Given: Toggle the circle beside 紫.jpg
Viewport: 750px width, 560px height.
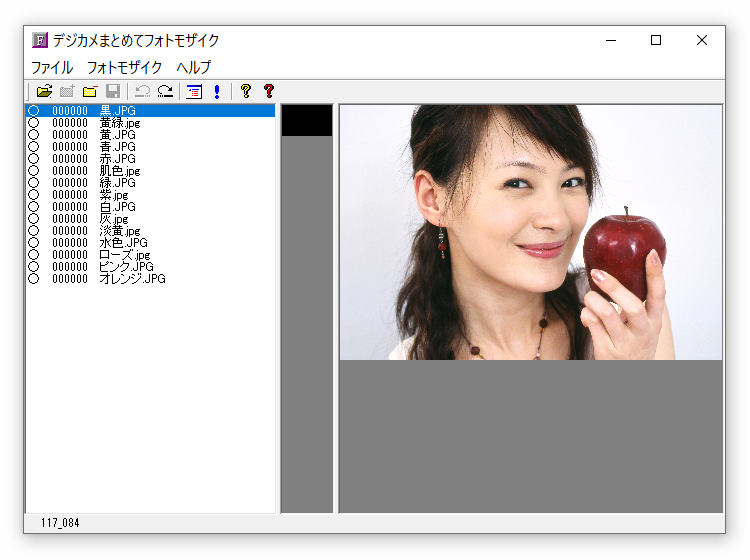Looking at the screenshot, I should click(x=33, y=195).
